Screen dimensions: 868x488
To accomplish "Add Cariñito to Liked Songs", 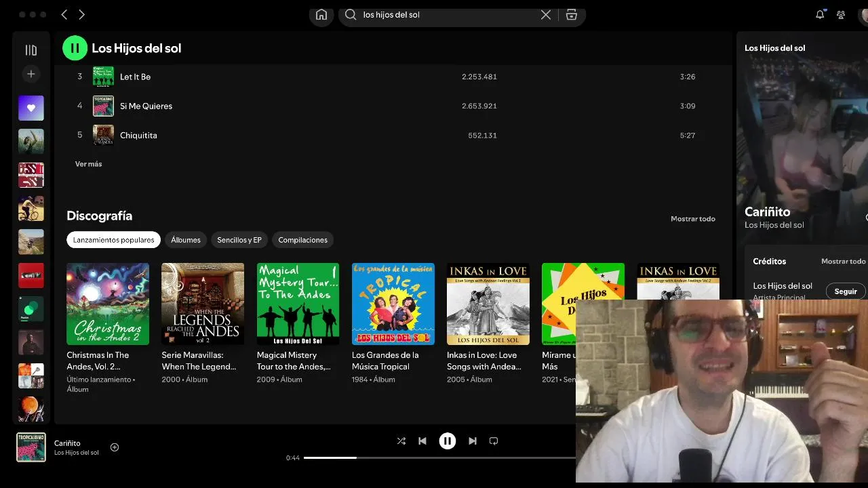I will (115, 447).
